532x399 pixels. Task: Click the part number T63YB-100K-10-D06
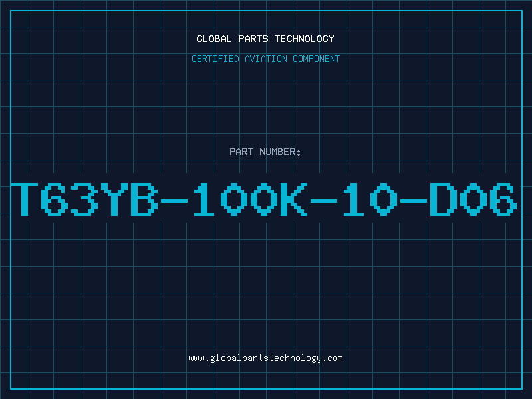click(264, 199)
